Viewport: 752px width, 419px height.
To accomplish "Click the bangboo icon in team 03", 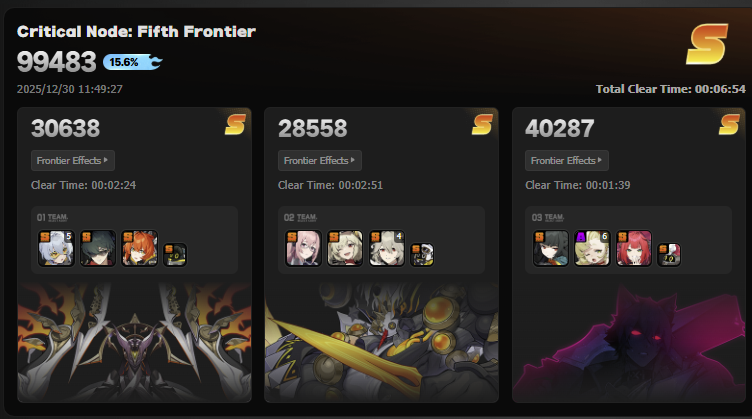I will (669, 255).
